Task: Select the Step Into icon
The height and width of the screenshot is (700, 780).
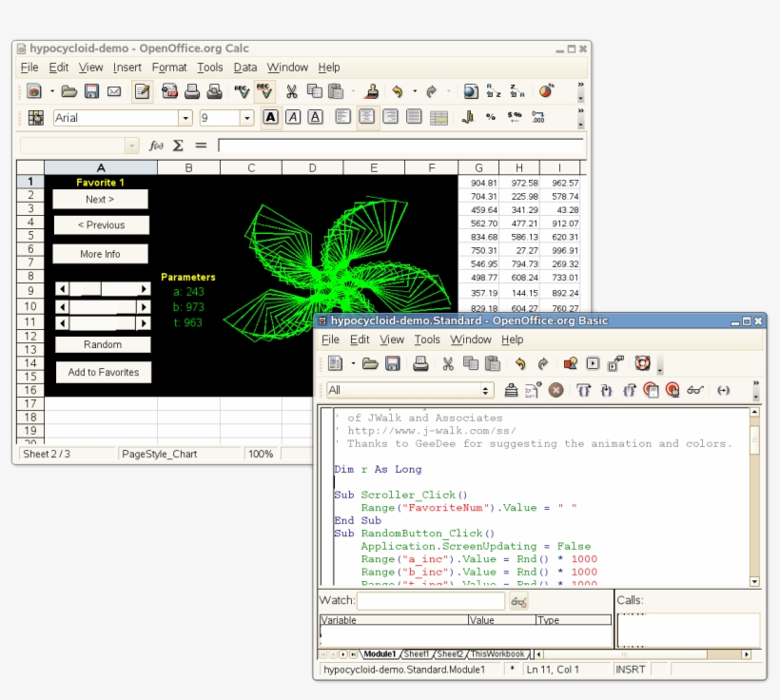Action: point(607,389)
